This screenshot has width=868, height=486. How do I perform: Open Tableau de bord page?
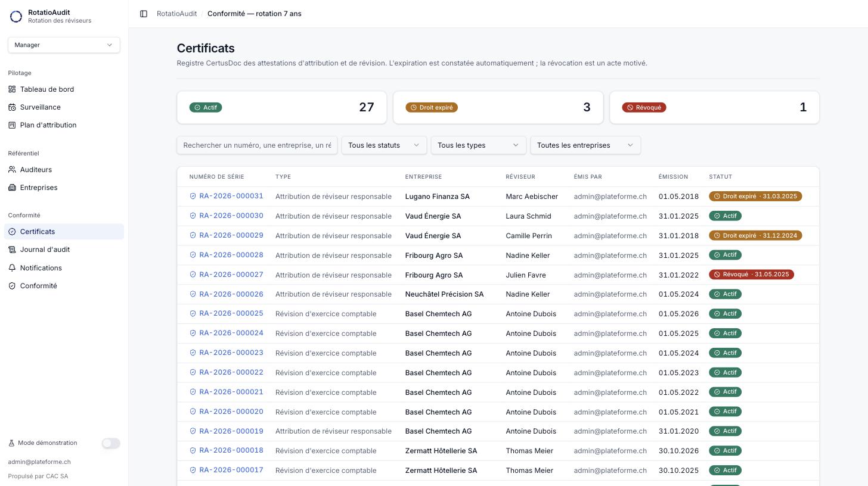[64, 89]
